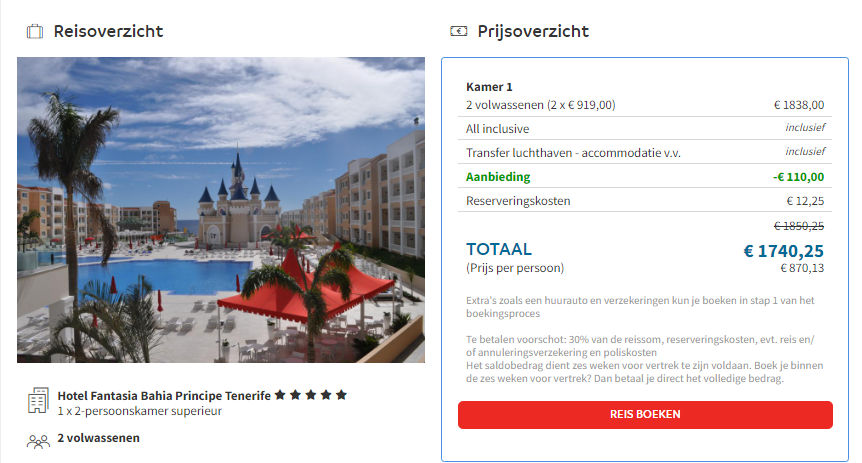Image resolution: width=862 pixels, height=463 pixels.
Task: Open the hotel pool photo
Action: [x=221, y=210]
